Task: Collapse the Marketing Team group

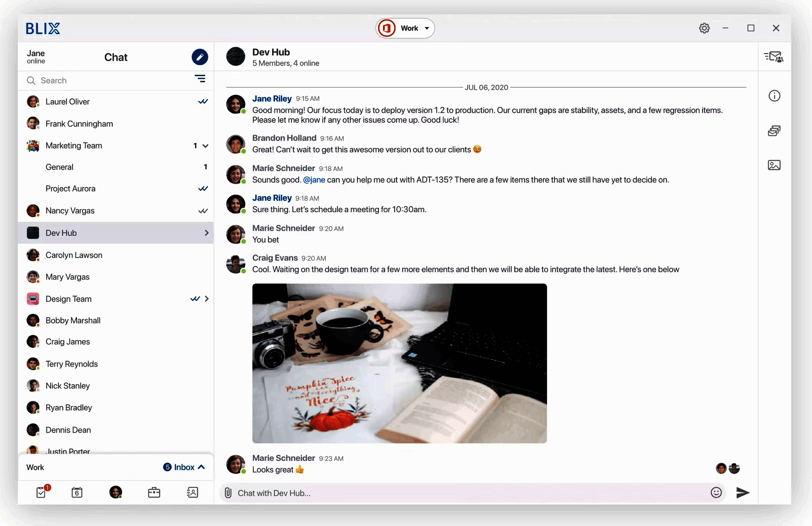Action: [x=205, y=146]
